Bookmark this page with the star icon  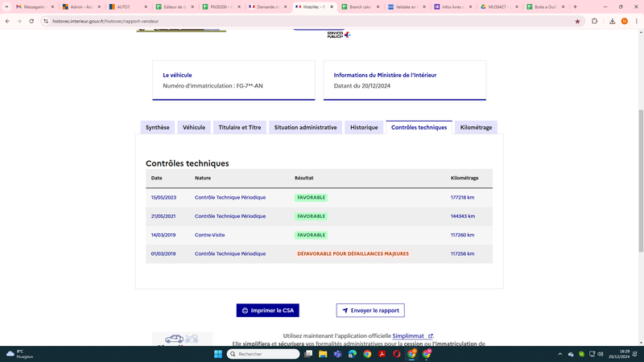click(x=577, y=22)
